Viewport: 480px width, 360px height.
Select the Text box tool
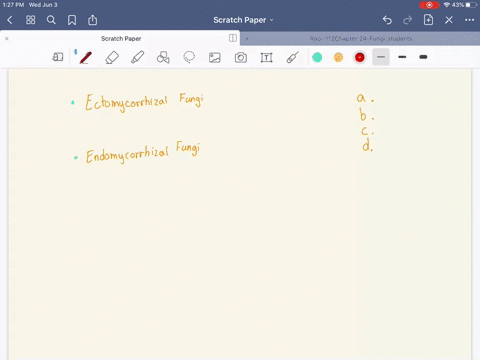tap(266, 57)
